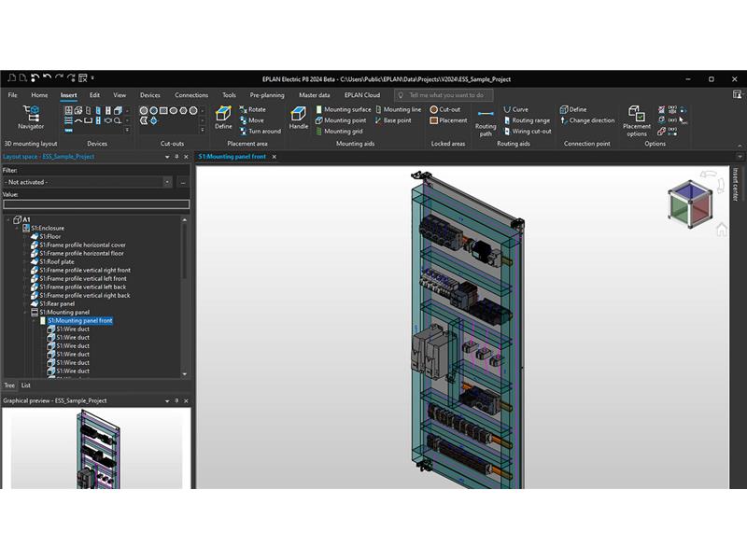Select S1:Rear panel in the tree
The width and height of the screenshot is (747, 560).
coord(57,304)
